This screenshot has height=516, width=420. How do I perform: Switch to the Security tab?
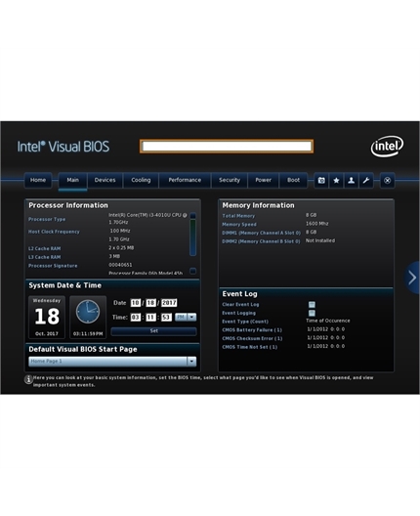point(230,180)
